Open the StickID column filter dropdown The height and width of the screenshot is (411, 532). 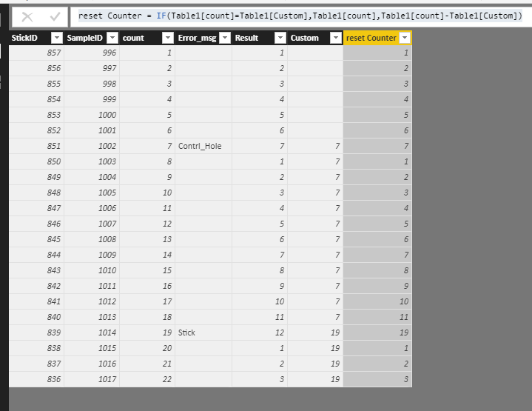[x=57, y=38]
